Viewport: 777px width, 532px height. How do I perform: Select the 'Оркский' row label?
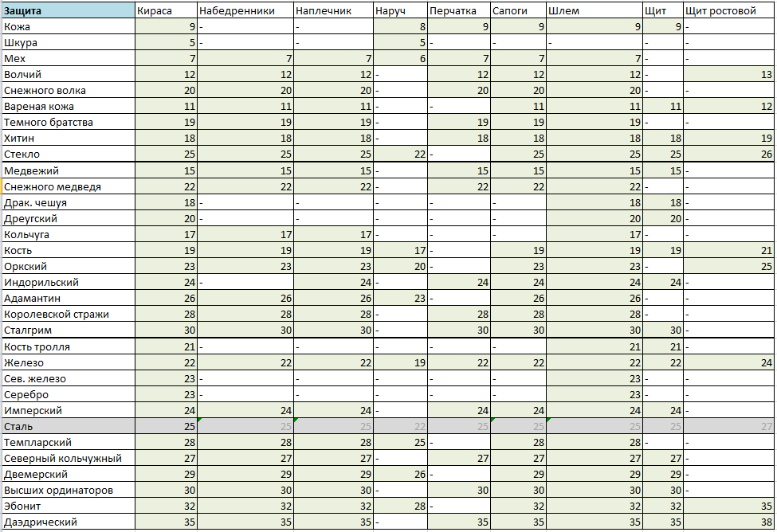[69, 266]
